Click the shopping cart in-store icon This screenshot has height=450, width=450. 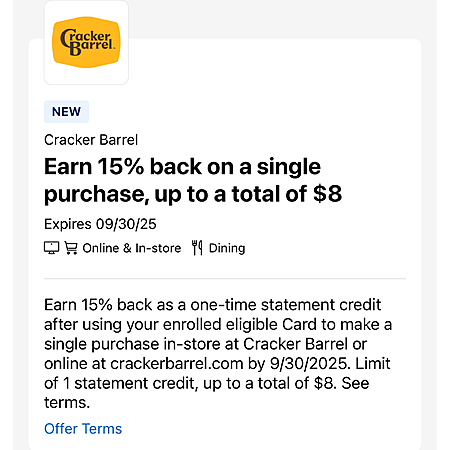coord(71,248)
